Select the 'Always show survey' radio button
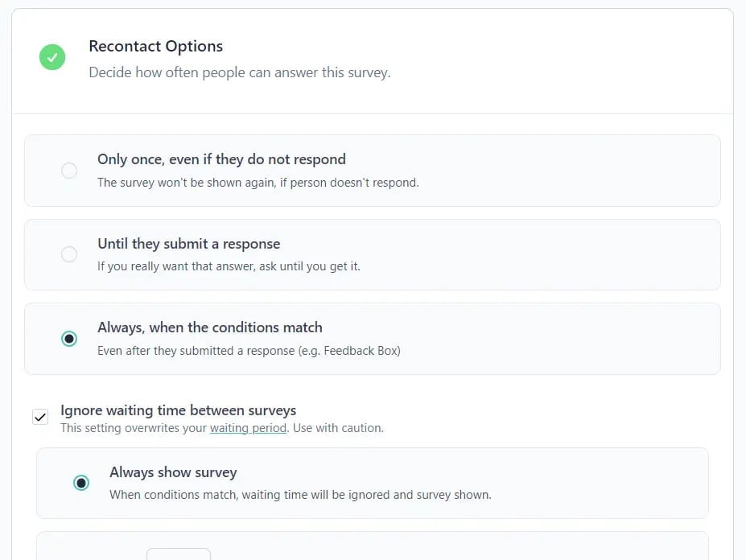Viewport: 746px width, 560px height. pyautogui.click(x=81, y=483)
